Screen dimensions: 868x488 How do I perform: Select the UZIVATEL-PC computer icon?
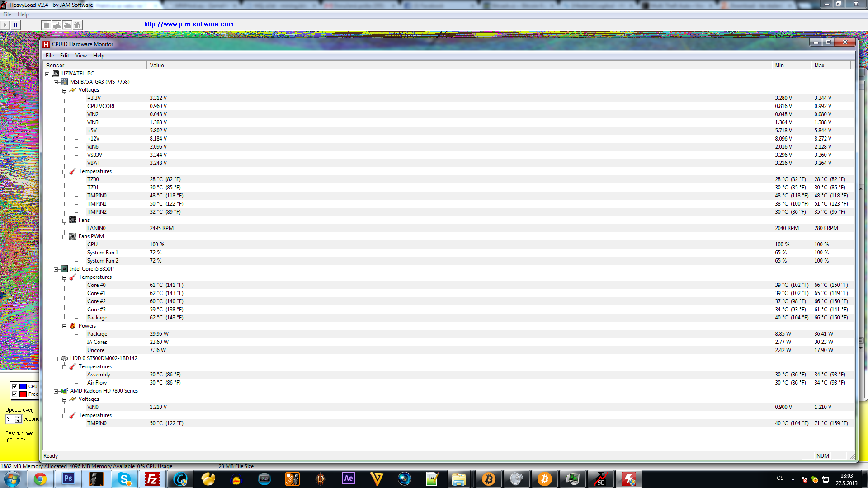(56, 74)
